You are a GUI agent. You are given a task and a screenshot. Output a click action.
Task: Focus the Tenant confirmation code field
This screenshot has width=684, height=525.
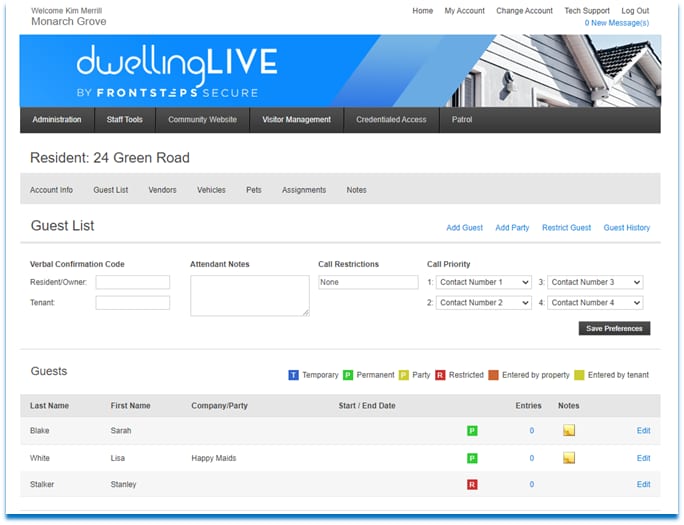133,303
